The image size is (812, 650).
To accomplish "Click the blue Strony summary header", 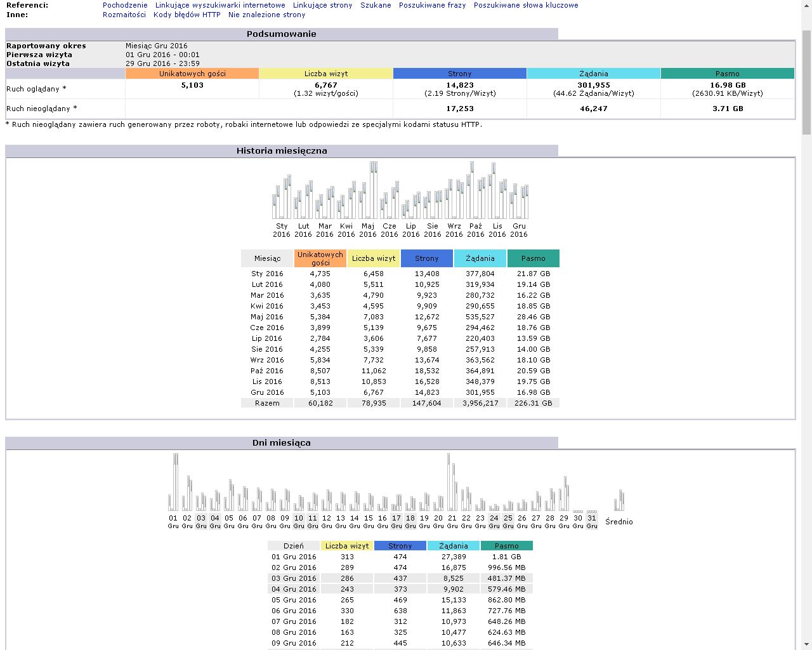I will 460,74.
